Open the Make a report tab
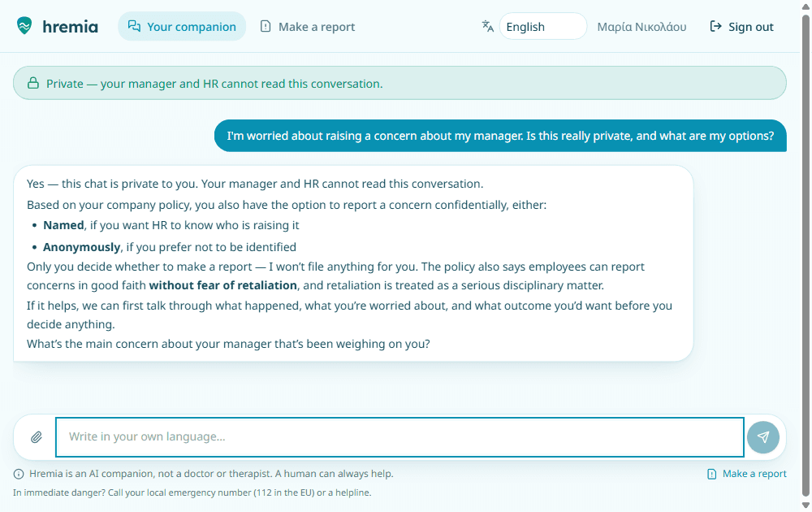 pyautogui.click(x=308, y=27)
